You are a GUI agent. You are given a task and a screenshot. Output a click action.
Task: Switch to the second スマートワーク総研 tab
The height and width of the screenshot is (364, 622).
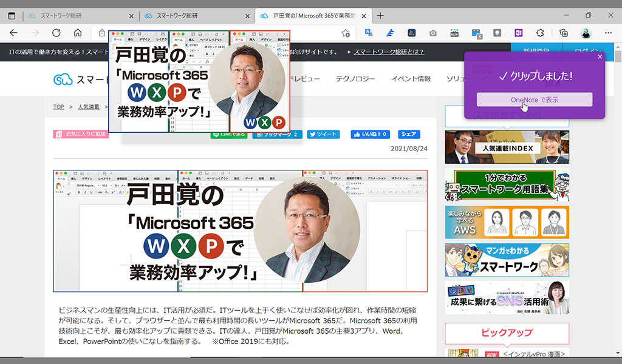point(197,16)
